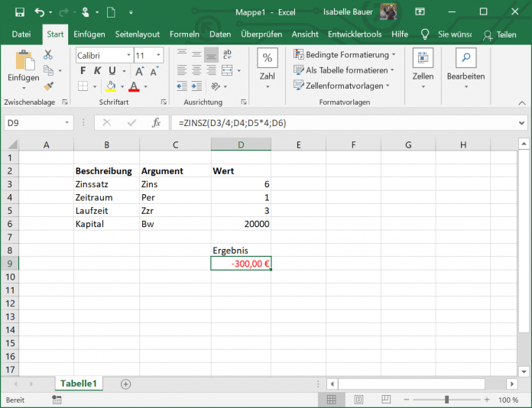
Task: Switch to Seitenlayout ribbon tab
Action: (137, 34)
